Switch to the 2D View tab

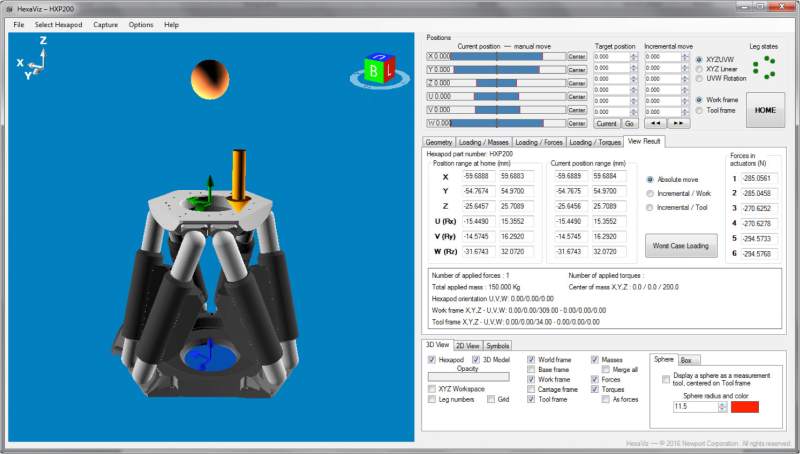467,346
